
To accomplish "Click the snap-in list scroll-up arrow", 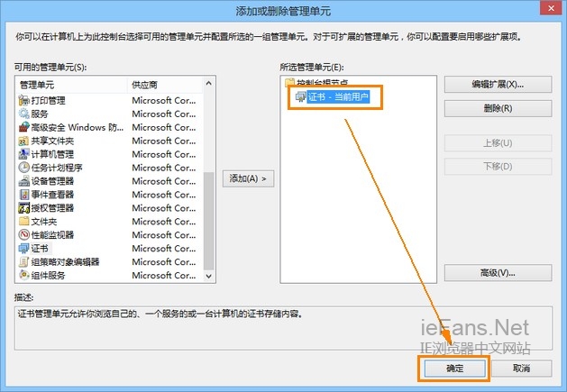I will pyautogui.click(x=208, y=83).
